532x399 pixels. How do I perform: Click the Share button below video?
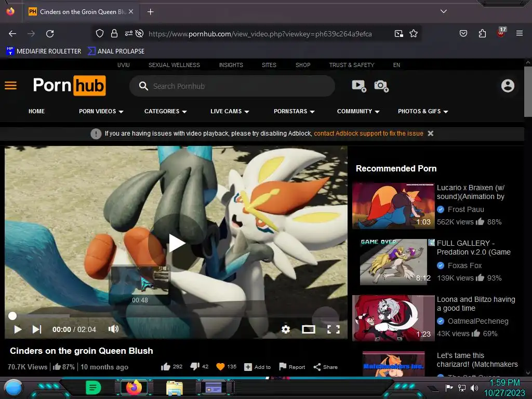tap(325, 367)
